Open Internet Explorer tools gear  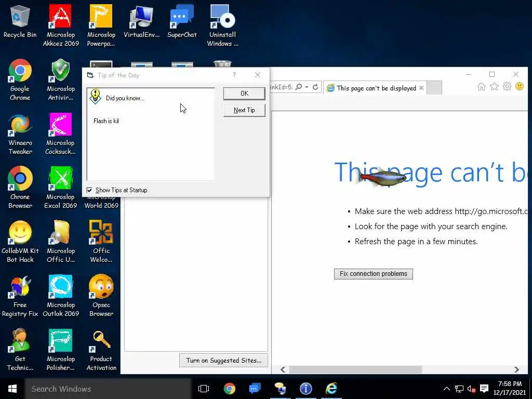pyautogui.click(x=507, y=87)
